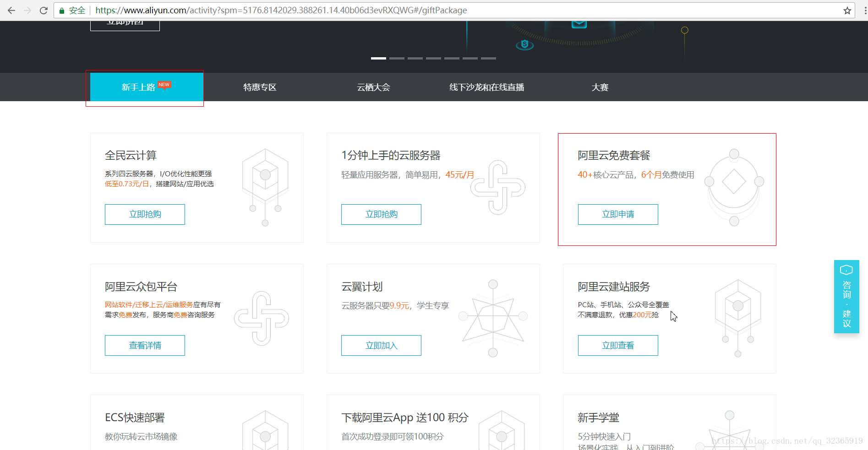Click the 阿里云建站服务 title
The image size is (868, 450).
point(614,287)
